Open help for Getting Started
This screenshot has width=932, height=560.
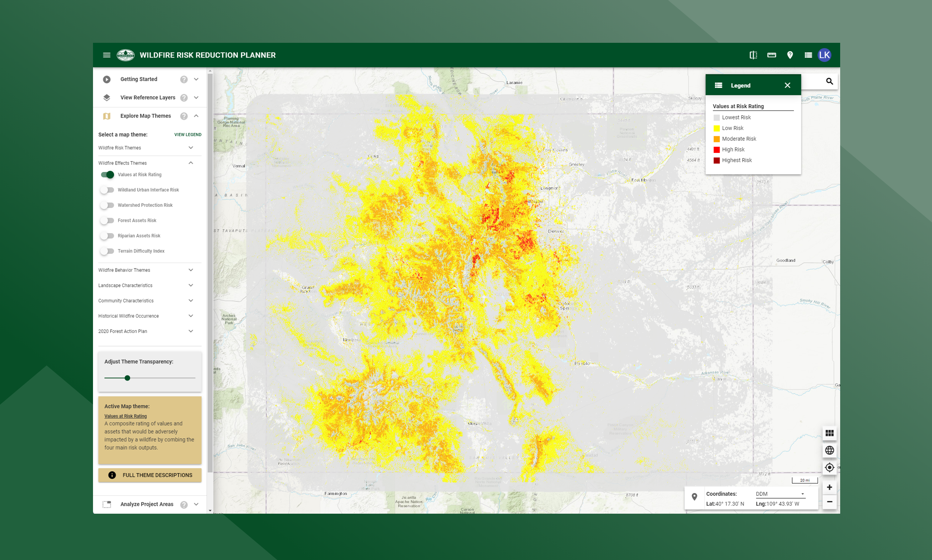click(184, 79)
